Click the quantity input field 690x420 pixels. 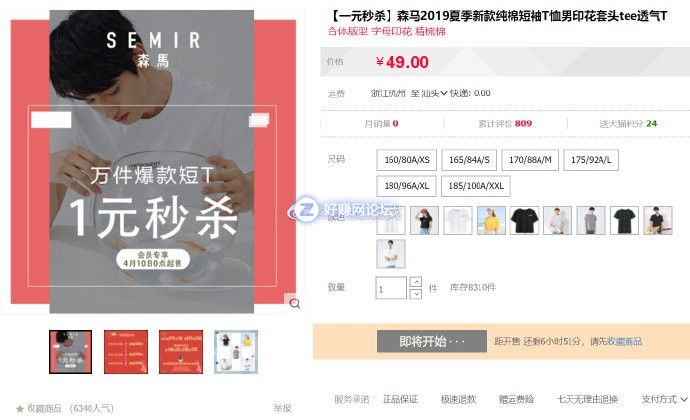click(x=391, y=288)
